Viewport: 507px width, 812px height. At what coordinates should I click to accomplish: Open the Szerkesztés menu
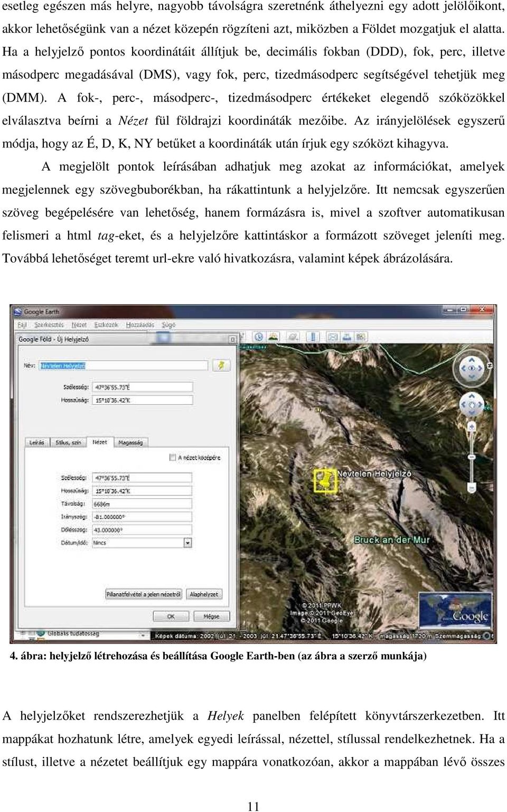tap(49, 325)
